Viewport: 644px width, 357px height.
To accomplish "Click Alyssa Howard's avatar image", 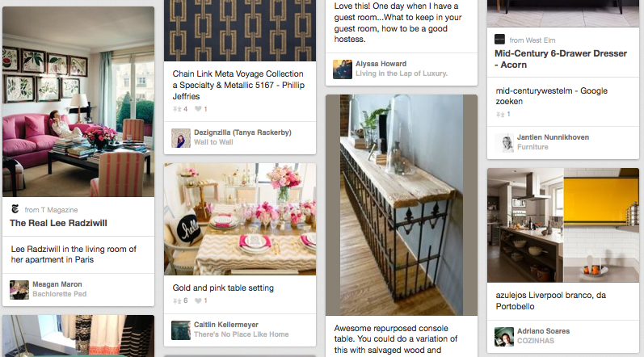I will (x=343, y=69).
